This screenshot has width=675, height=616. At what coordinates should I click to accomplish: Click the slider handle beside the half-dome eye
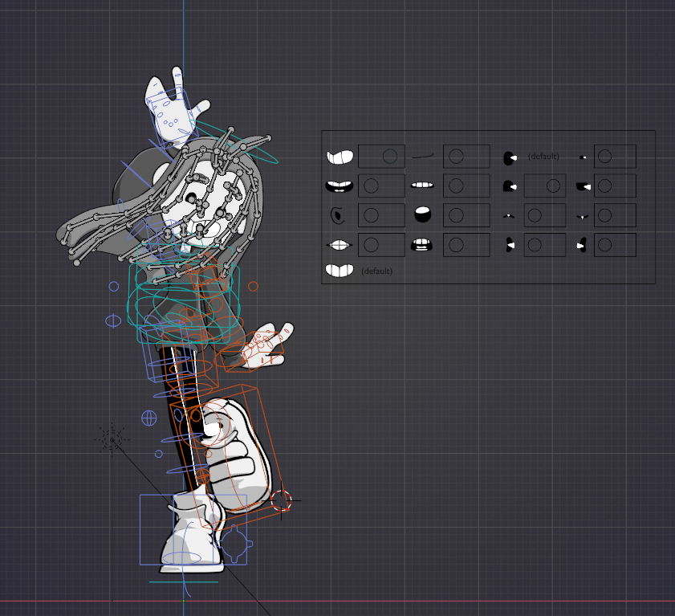[553, 186]
